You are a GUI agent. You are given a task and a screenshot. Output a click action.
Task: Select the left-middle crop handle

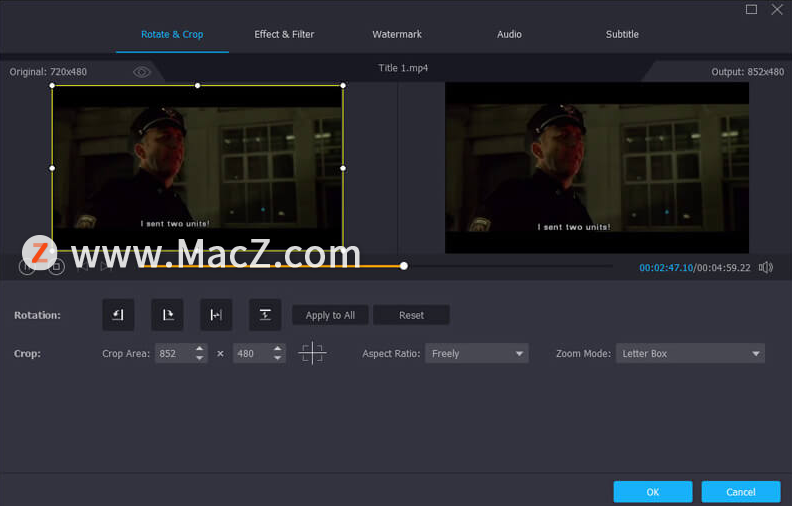click(52, 168)
